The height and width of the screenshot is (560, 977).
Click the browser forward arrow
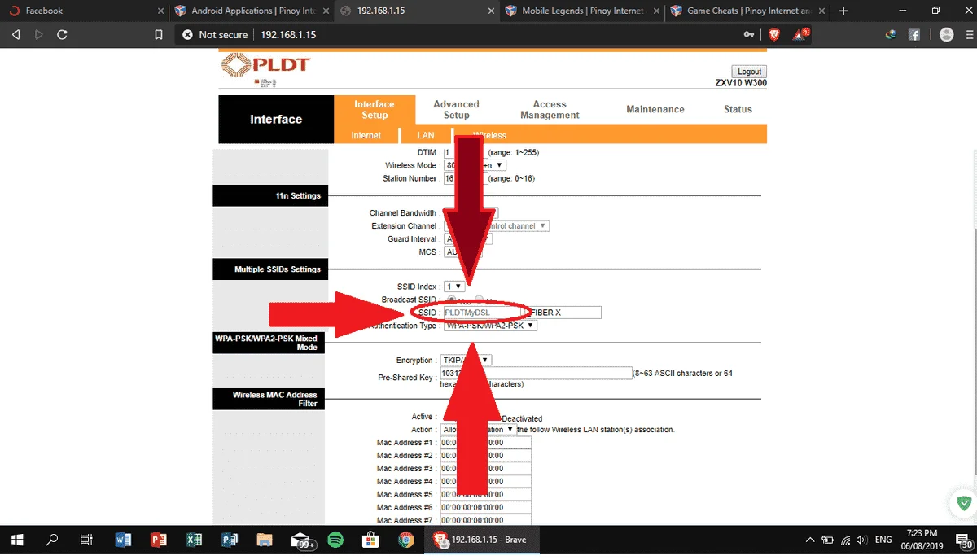38,35
